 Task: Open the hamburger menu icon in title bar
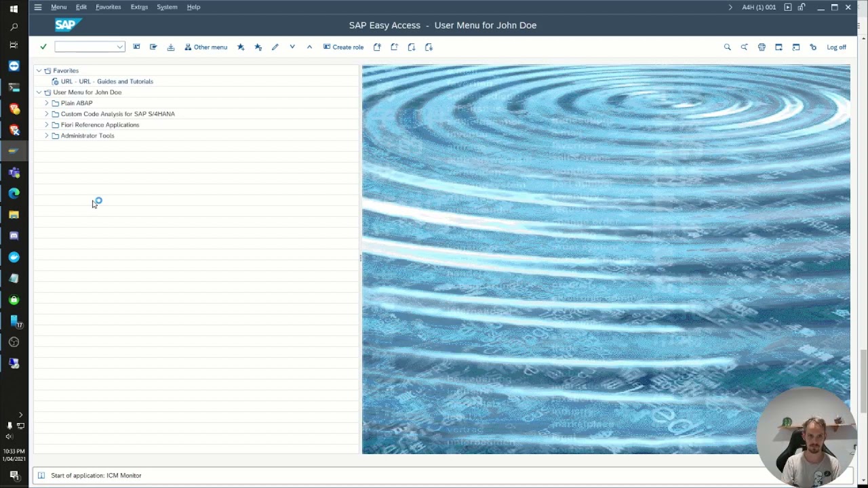click(38, 7)
